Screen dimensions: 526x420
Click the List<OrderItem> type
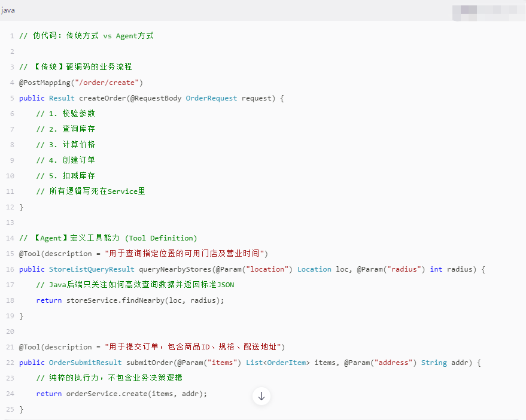pos(278,363)
